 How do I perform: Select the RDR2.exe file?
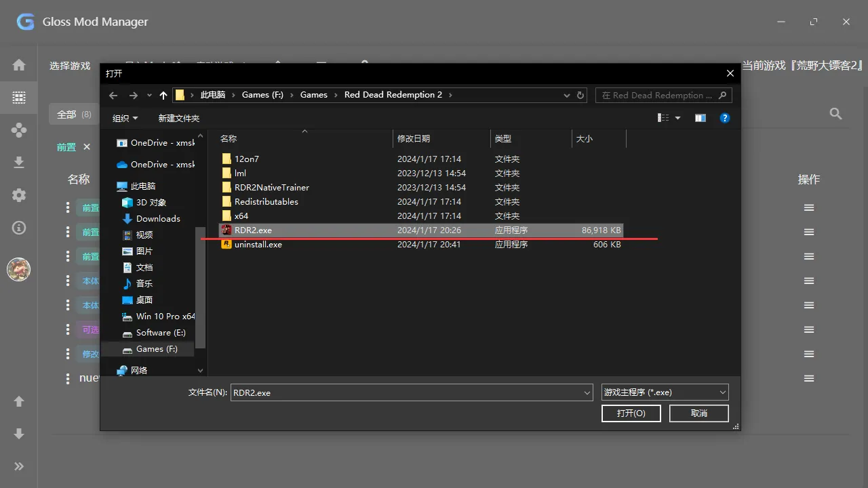(420, 230)
